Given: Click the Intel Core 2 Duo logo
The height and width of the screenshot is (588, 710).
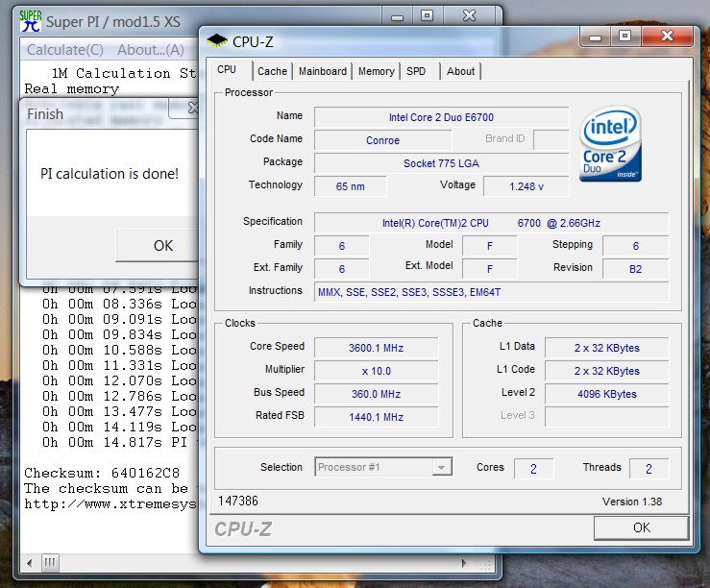Looking at the screenshot, I should tap(610, 143).
